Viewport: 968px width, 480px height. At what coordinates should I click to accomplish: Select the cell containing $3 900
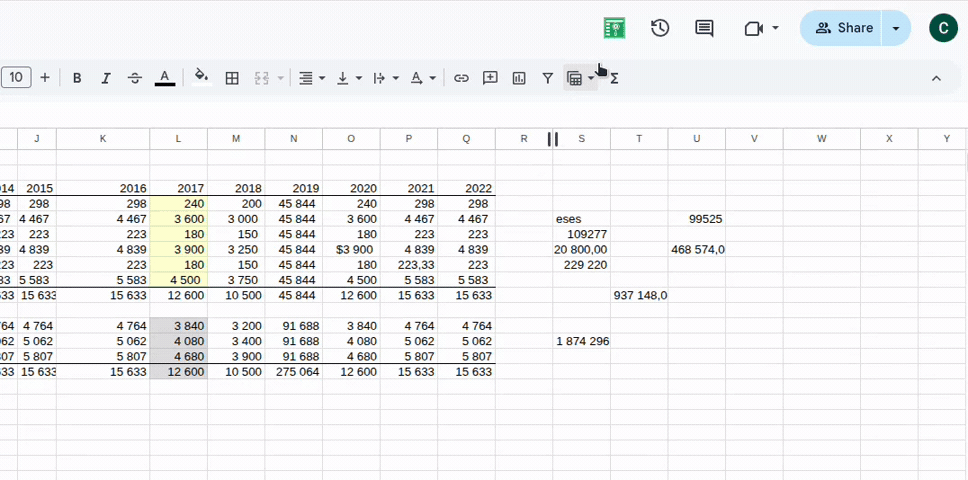351,249
